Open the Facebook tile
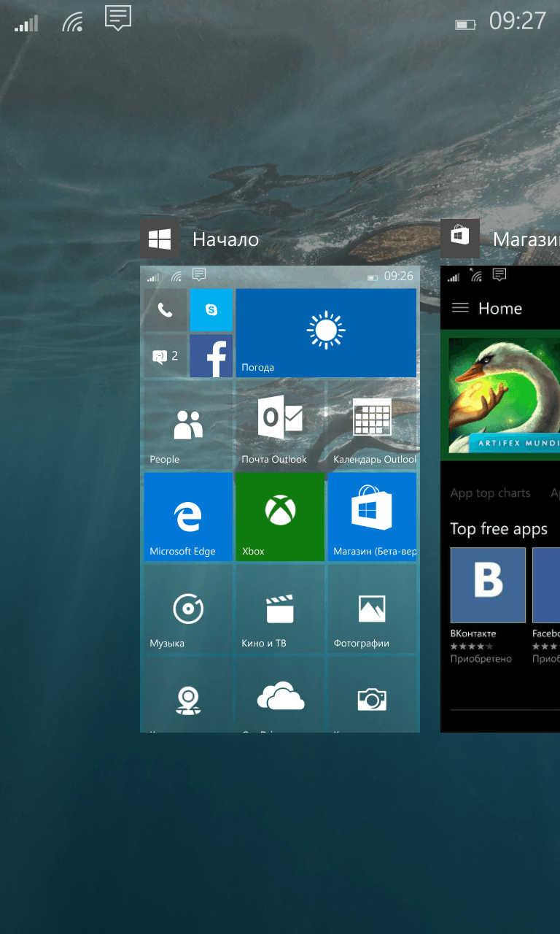560x934 pixels. [211, 356]
